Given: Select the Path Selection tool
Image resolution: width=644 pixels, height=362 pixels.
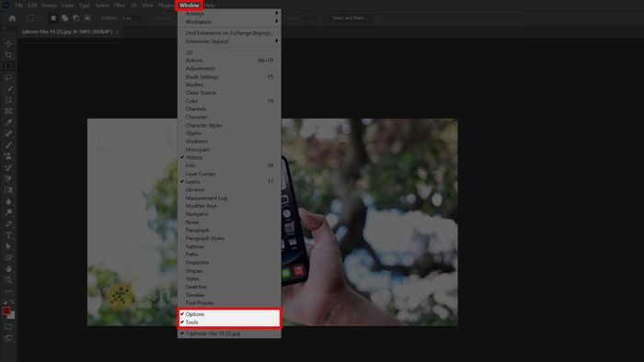Looking at the screenshot, I should (x=8, y=246).
